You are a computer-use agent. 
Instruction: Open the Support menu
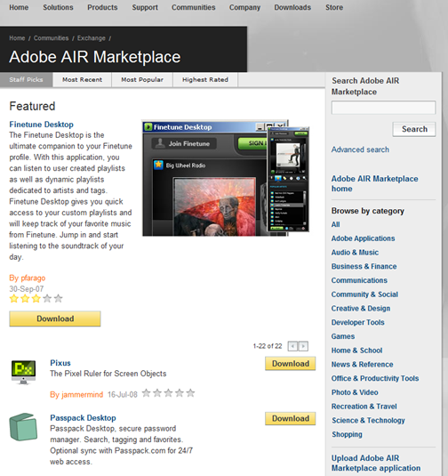(145, 7)
